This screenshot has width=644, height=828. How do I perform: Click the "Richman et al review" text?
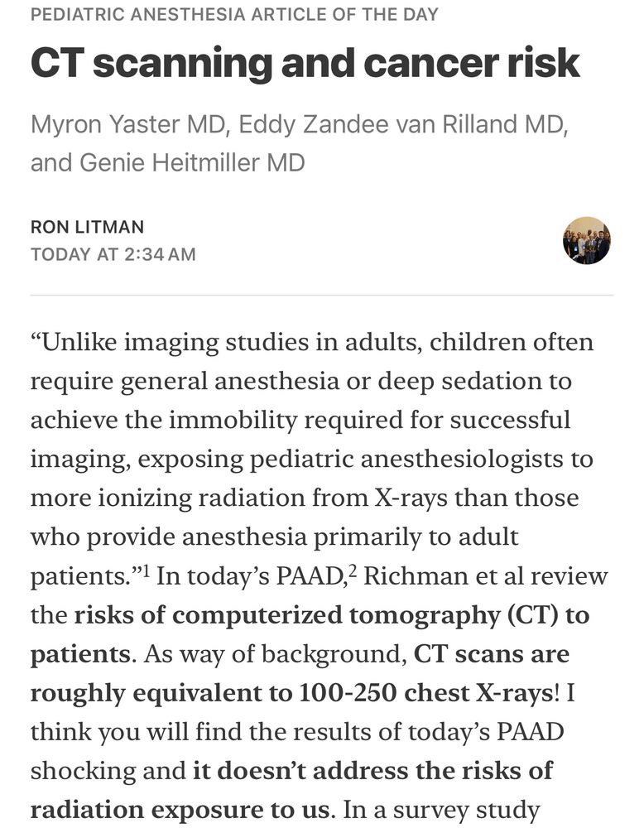486,576
